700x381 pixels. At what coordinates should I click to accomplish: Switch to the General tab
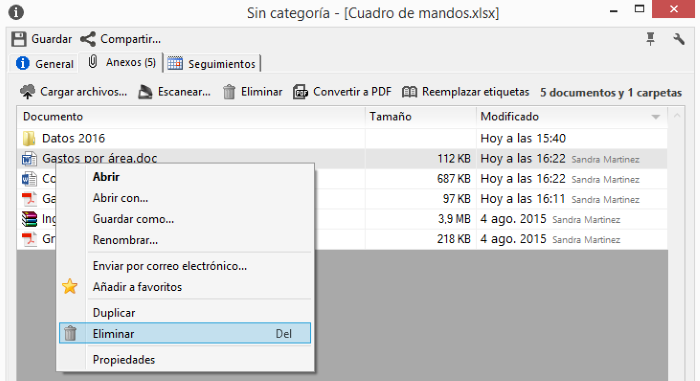45,64
